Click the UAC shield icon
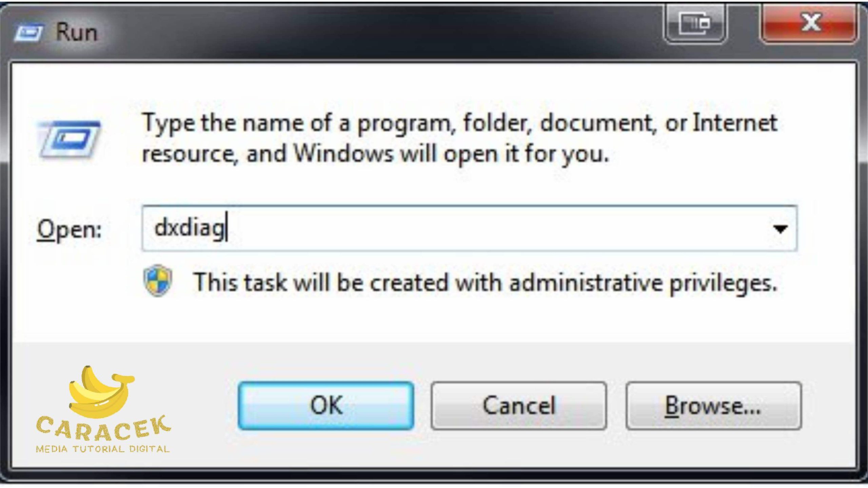 tap(157, 281)
